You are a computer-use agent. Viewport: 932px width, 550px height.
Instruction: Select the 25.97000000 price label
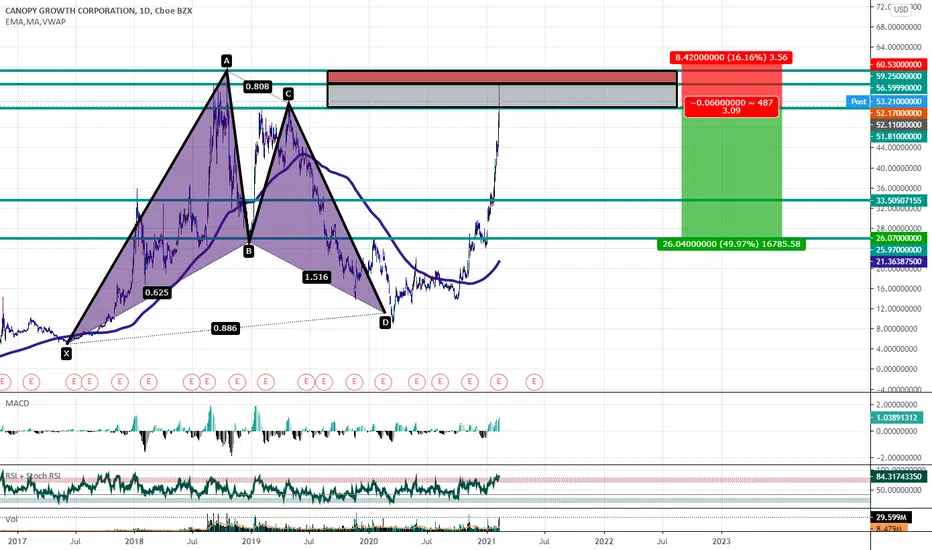898,250
